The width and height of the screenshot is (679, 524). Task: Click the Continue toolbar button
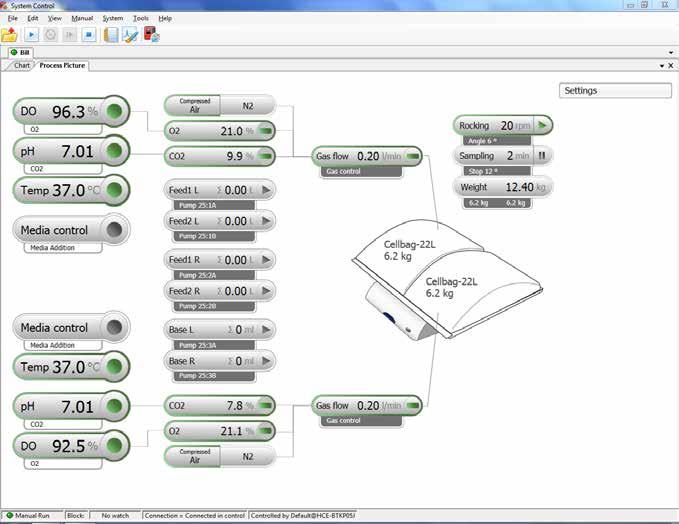pos(69,35)
